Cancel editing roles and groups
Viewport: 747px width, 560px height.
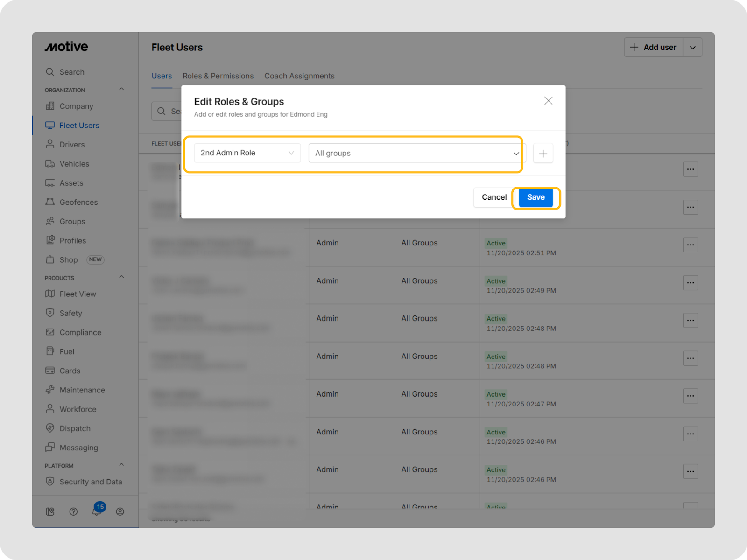[493, 197]
